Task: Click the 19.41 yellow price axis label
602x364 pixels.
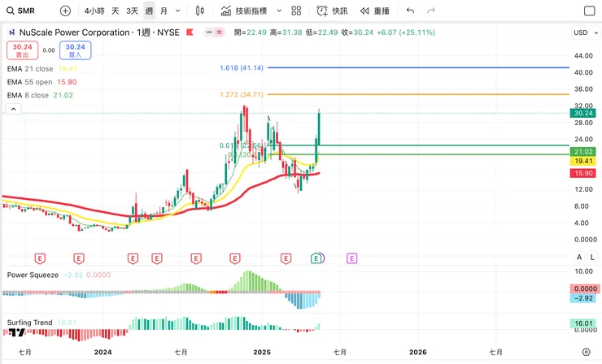Action: point(583,161)
